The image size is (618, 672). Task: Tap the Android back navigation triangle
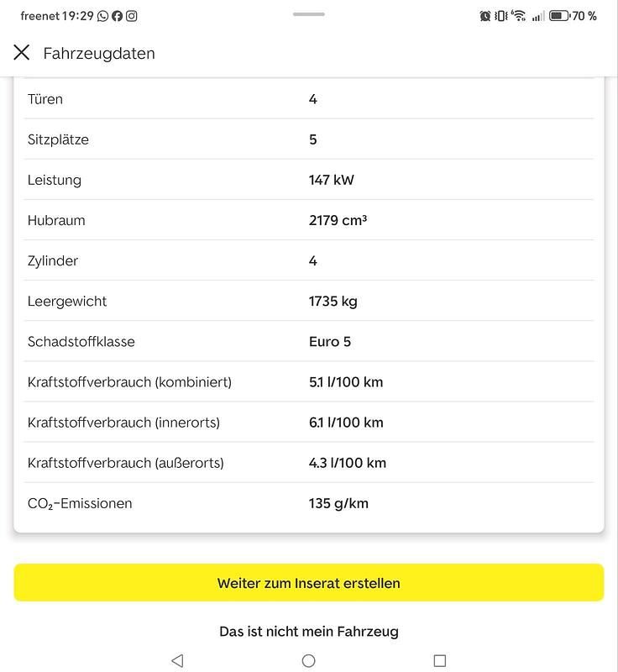[x=177, y=660]
